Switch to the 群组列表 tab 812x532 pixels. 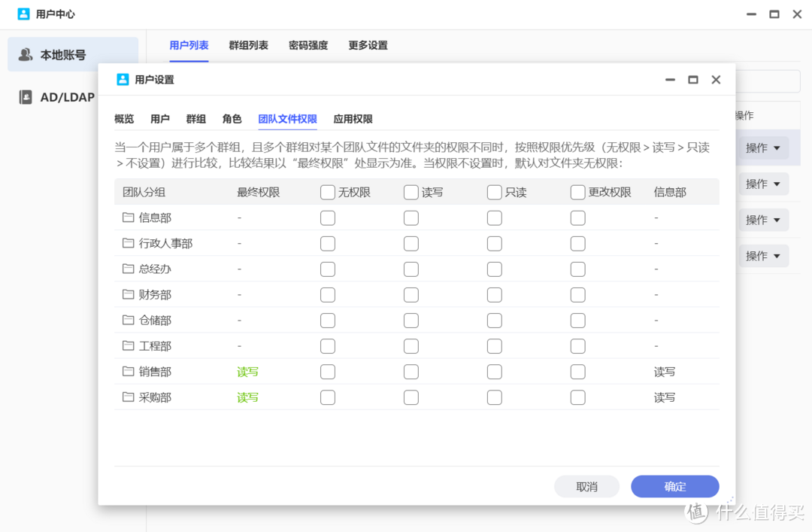click(249, 45)
